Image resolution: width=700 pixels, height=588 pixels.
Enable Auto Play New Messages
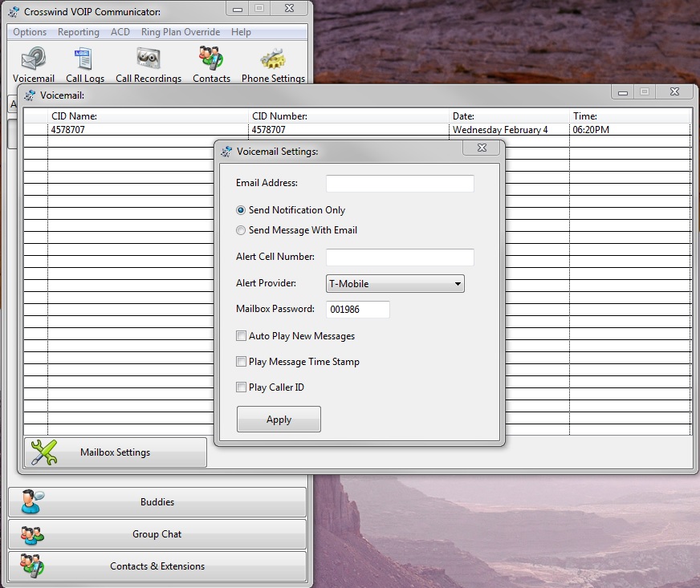(x=242, y=336)
